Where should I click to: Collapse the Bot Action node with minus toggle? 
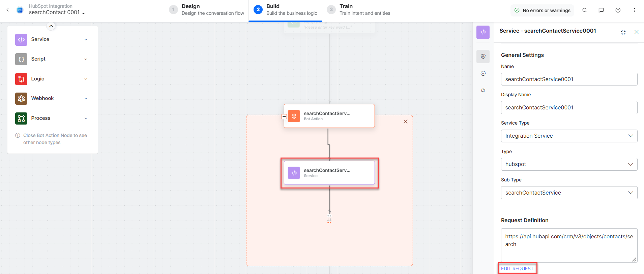pos(284,116)
